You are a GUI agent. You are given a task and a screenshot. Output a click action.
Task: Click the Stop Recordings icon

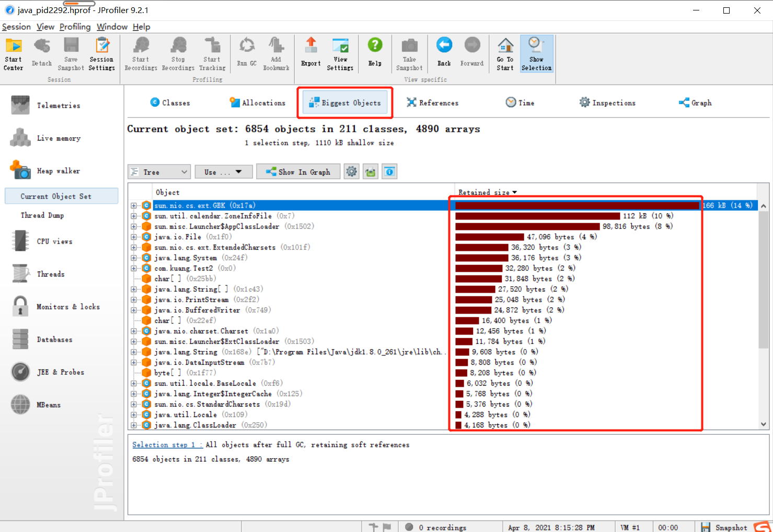coord(178,54)
